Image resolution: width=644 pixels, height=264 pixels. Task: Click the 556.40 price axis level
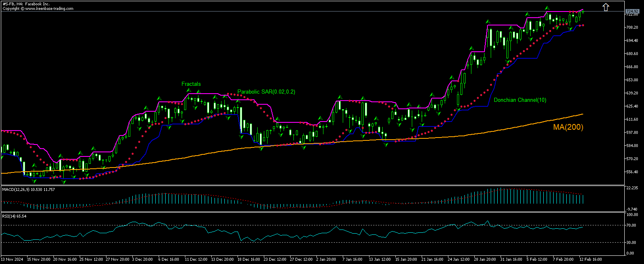pyautogui.click(x=631, y=172)
